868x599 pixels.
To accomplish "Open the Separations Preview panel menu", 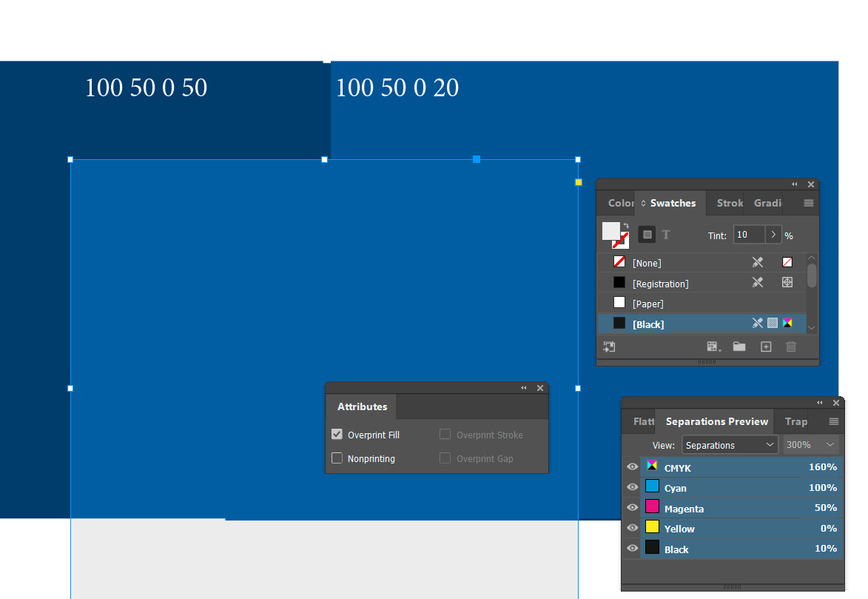I will point(834,422).
